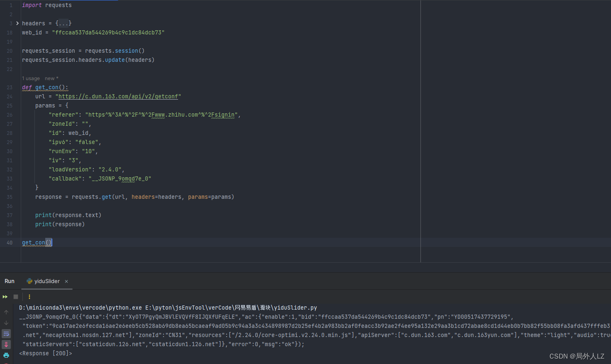Go up the stack trace

6,312
